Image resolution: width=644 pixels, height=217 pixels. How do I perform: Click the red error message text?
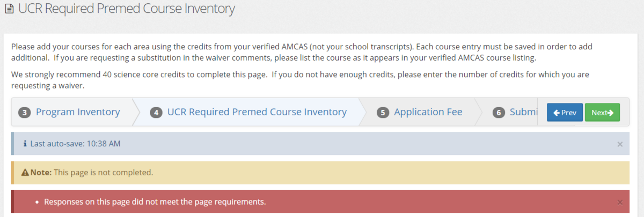[x=155, y=202]
